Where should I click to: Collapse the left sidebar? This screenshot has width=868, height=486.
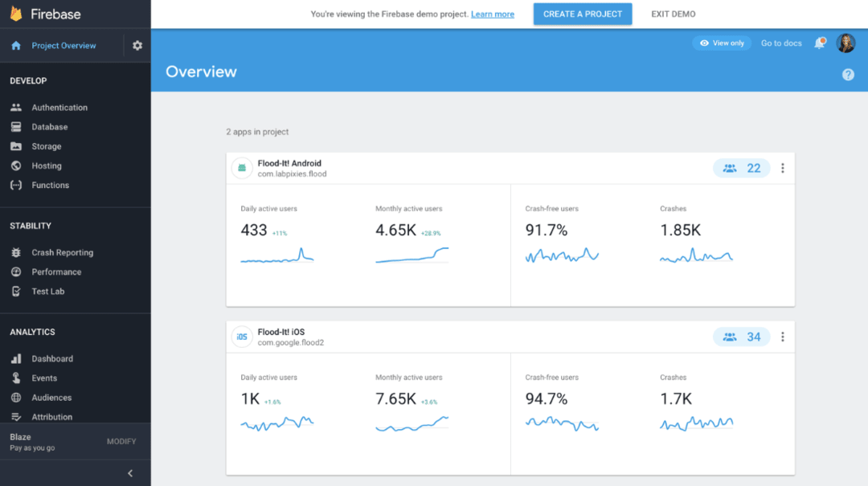[130, 473]
